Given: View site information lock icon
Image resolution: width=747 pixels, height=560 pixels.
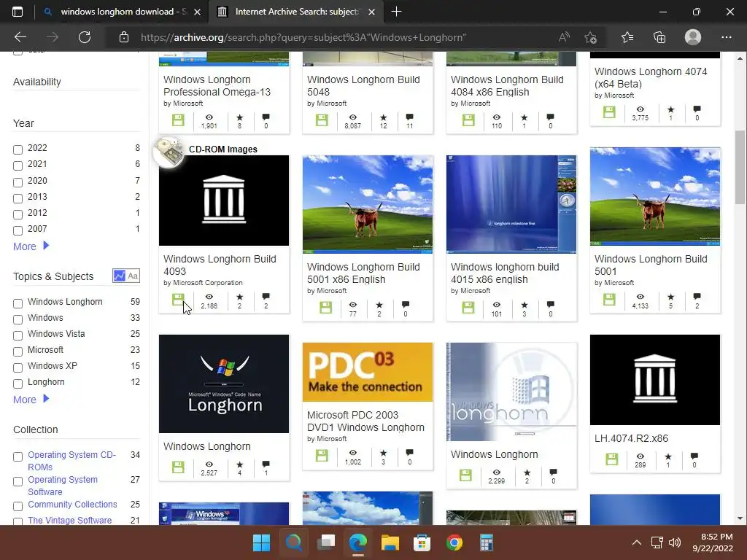Looking at the screenshot, I should 124,37.
